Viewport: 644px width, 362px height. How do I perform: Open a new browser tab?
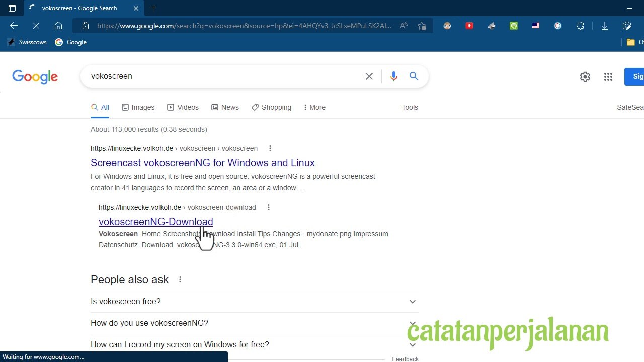pyautogui.click(x=153, y=8)
